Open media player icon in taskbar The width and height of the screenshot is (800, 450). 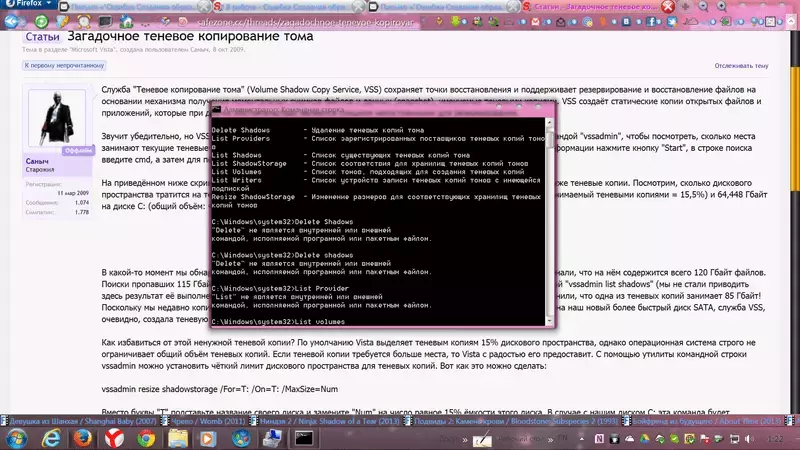(209, 439)
